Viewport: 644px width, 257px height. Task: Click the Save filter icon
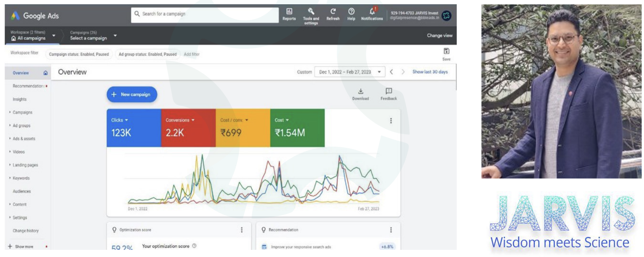pos(446,51)
